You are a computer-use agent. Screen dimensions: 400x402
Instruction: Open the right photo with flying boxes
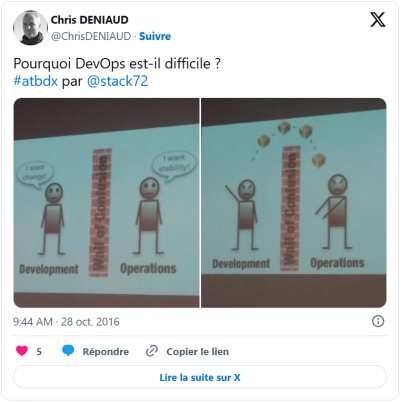coord(294,203)
